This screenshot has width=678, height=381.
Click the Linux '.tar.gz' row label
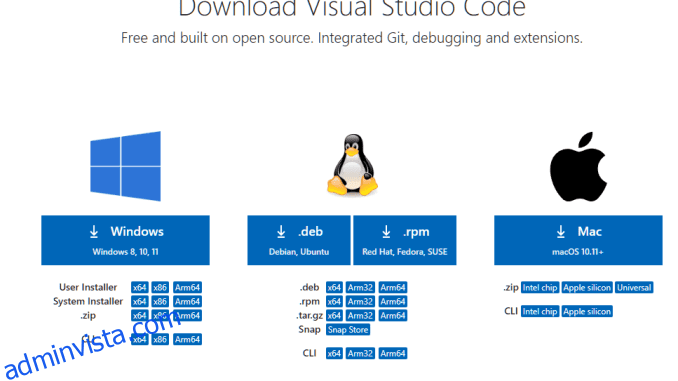310,316
